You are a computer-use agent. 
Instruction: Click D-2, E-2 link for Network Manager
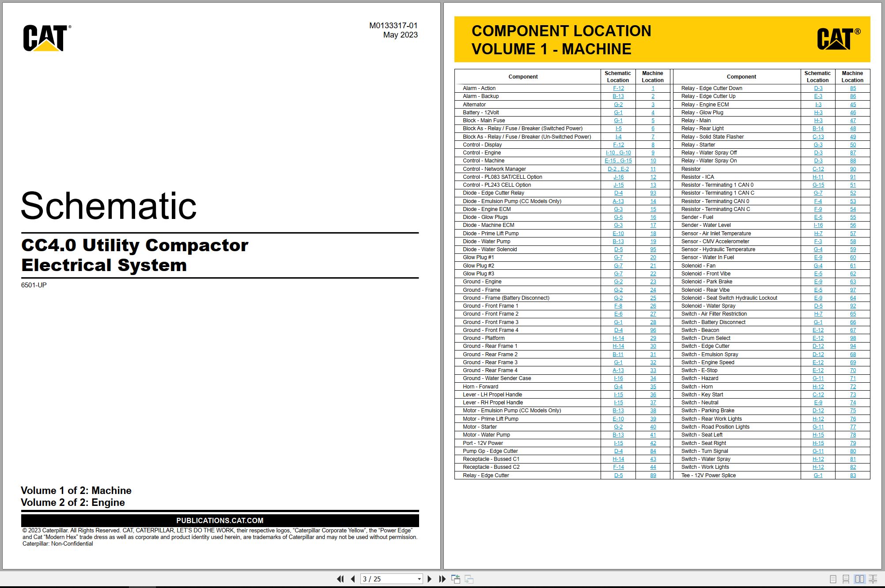tap(618, 169)
